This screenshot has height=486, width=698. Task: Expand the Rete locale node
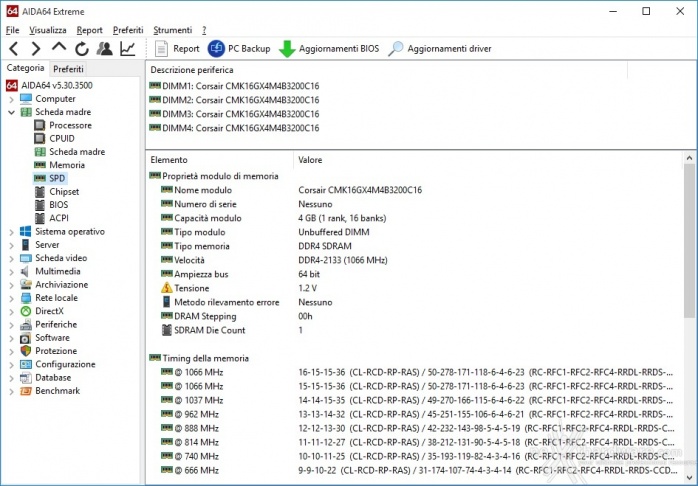(12, 299)
